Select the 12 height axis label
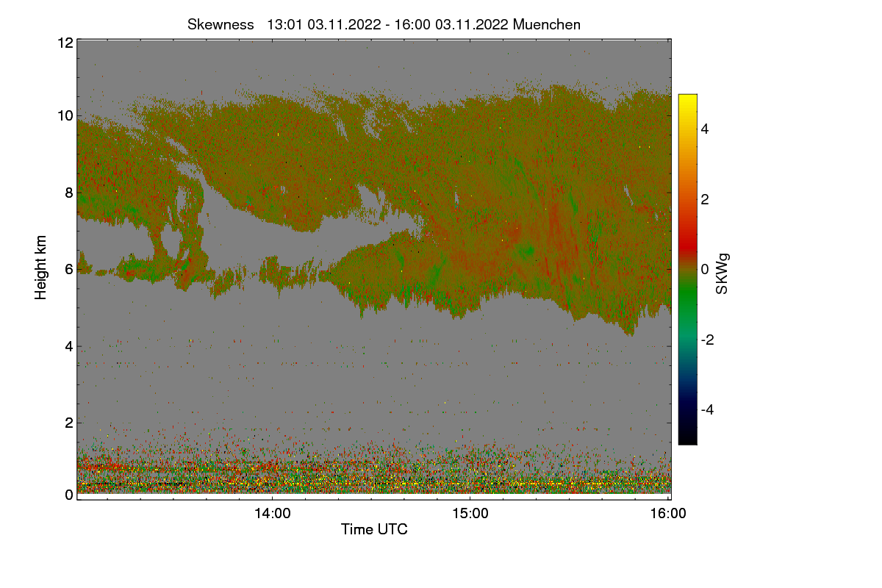This screenshot has width=882, height=588. tap(64, 43)
